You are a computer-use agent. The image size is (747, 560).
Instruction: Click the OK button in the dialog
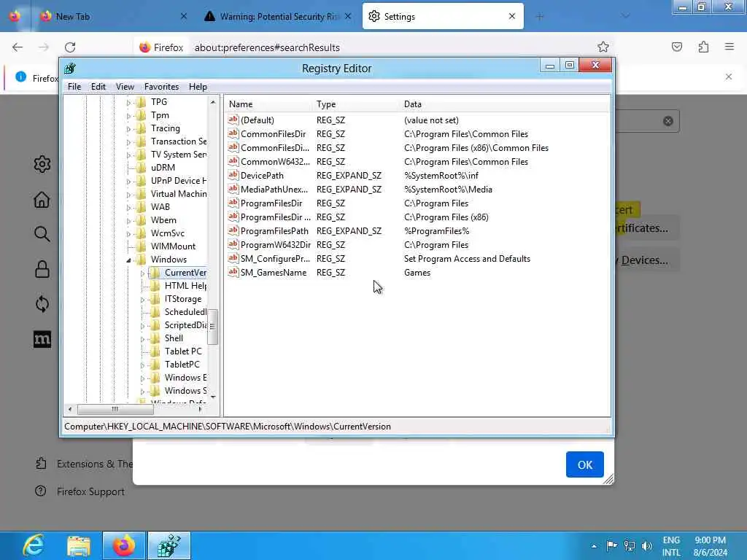584,464
